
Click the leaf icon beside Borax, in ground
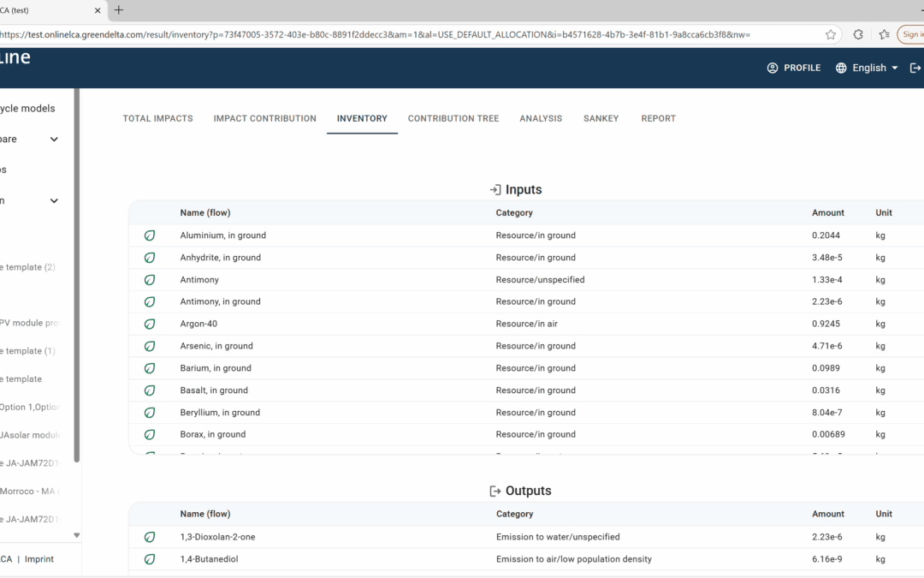point(150,435)
